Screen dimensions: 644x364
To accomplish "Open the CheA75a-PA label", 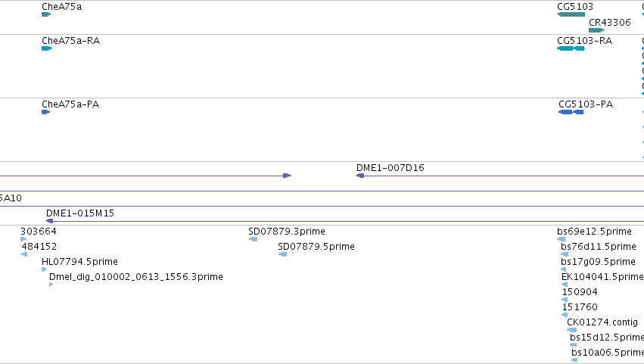I will (70, 104).
